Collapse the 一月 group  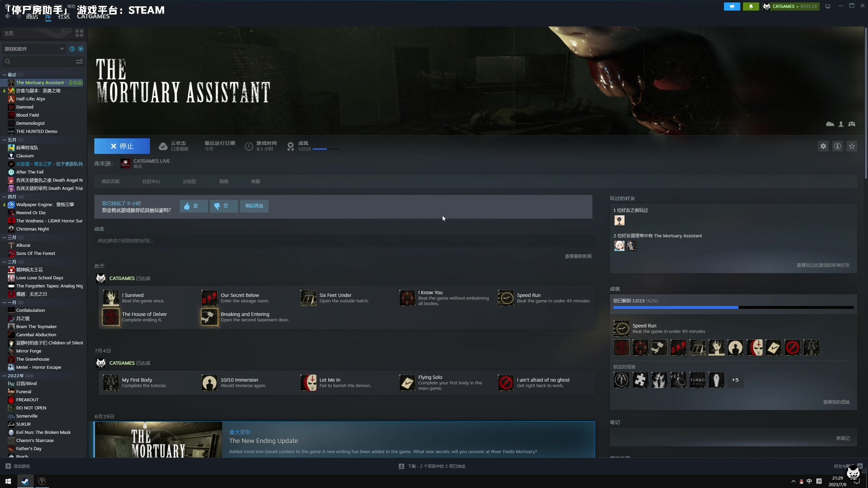click(5, 303)
